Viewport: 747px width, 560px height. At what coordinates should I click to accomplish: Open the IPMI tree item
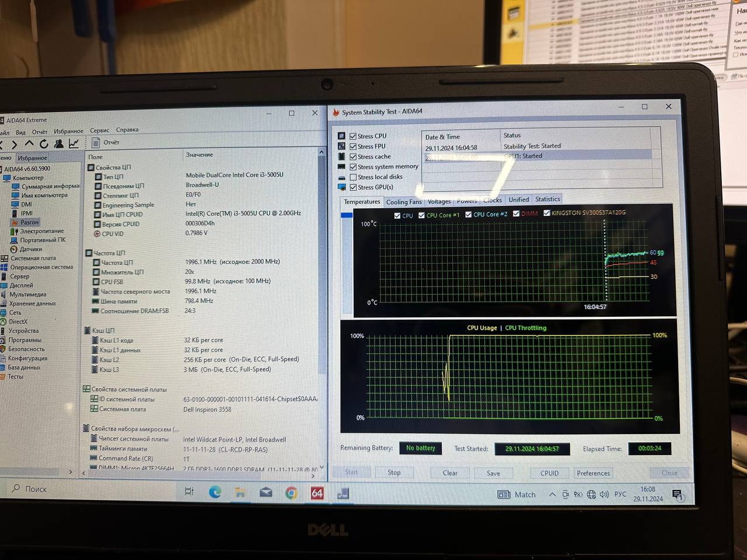(x=22, y=213)
